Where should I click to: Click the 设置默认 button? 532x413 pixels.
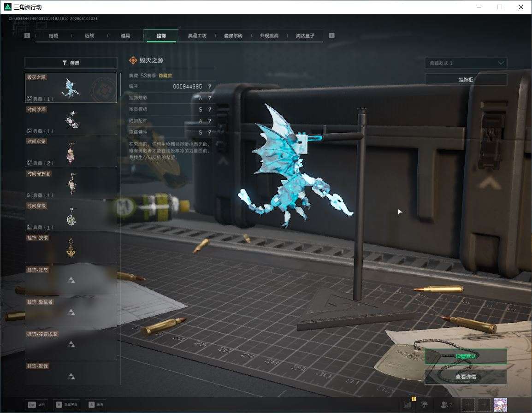[466, 356]
